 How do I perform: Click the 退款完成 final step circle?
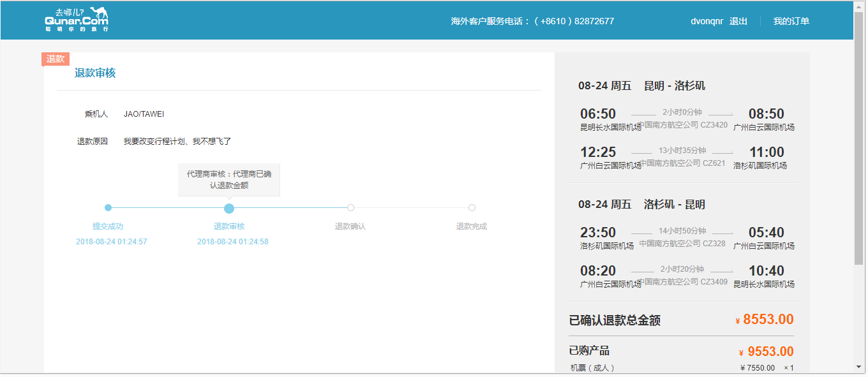pyautogui.click(x=472, y=207)
